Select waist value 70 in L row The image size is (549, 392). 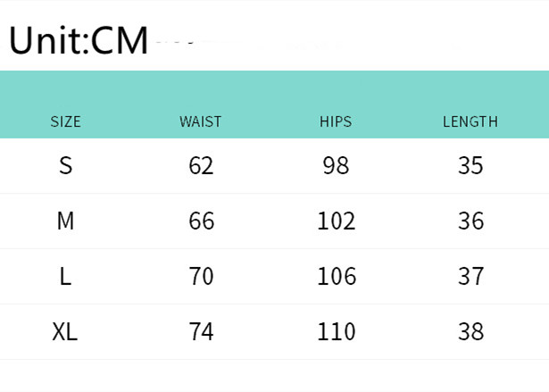coord(202,276)
